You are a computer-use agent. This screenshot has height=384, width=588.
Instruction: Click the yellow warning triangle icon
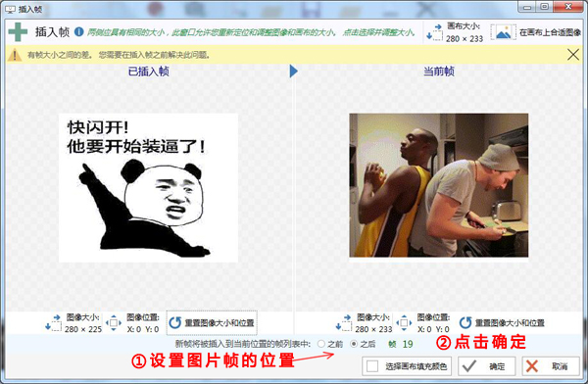15,55
